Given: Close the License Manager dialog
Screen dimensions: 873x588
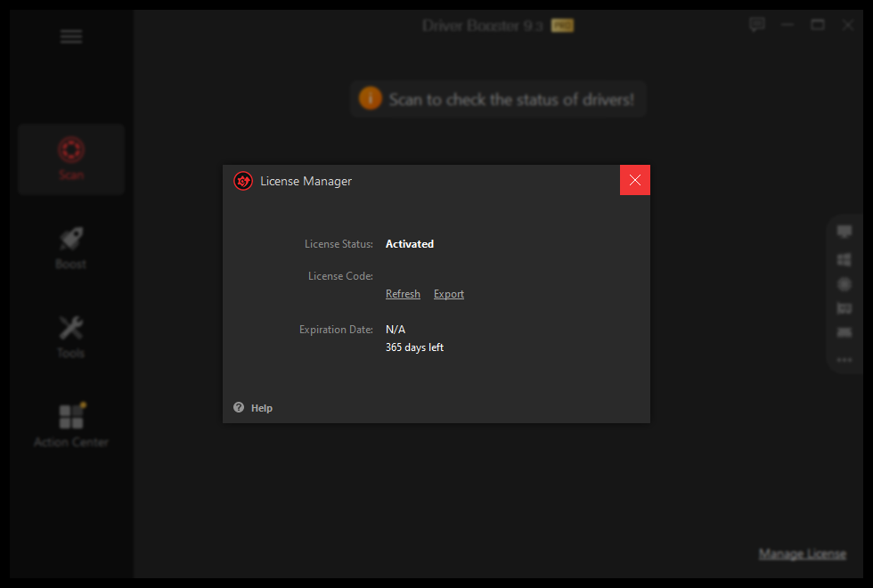Looking at the screenshot, I should tap(634, 180).
